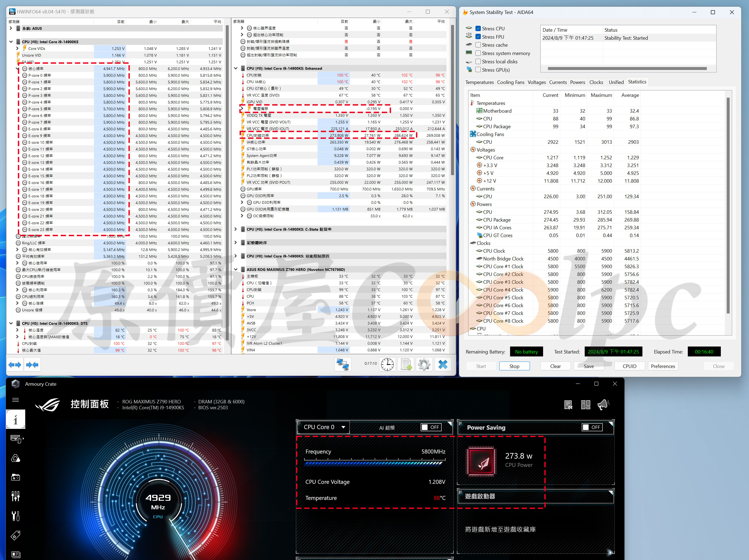Click HWiNFO log file icon with plus
Screen dimensions: 749x560
tap(406, 364)
